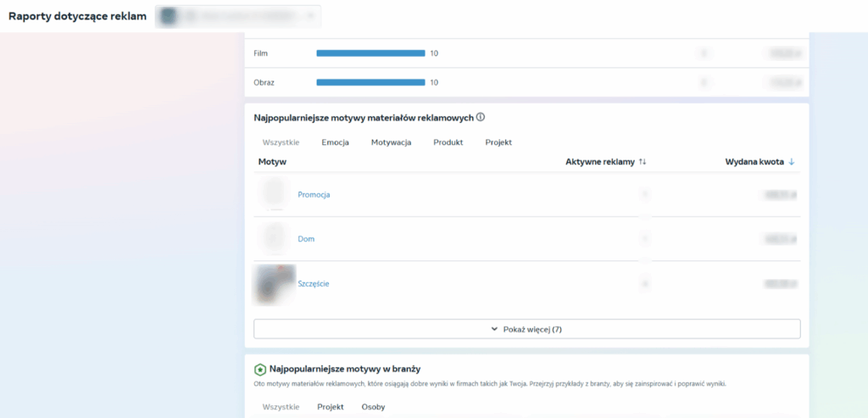Select the Emocja tab

pos(335,142)
